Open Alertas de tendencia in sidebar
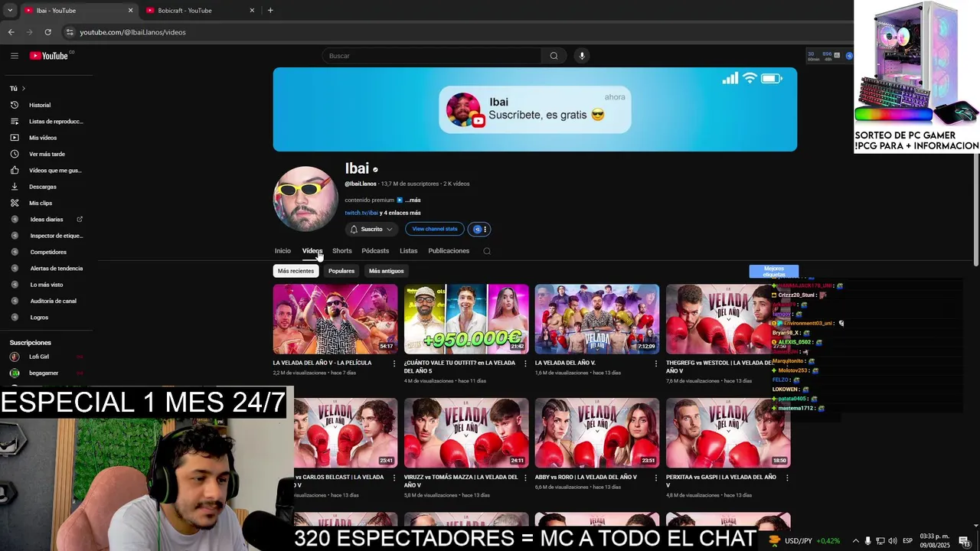Screen dimensions: 980x551 tap(48, 269)
